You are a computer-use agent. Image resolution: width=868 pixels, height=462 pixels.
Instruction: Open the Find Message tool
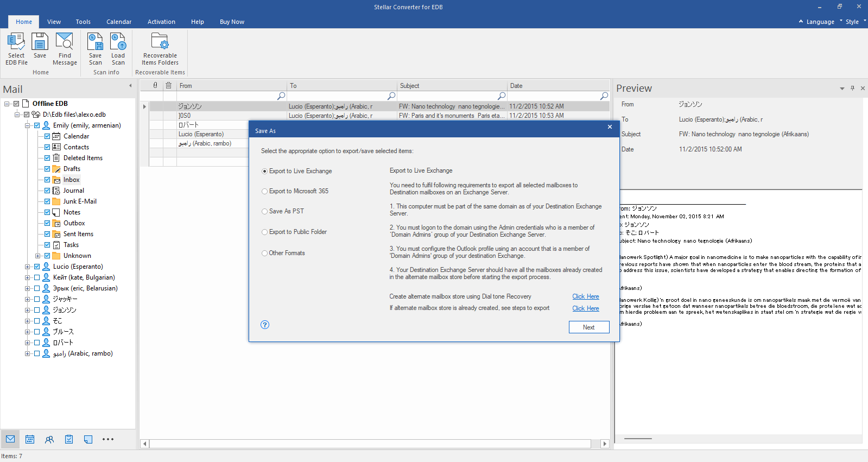[x=65, y=49]
